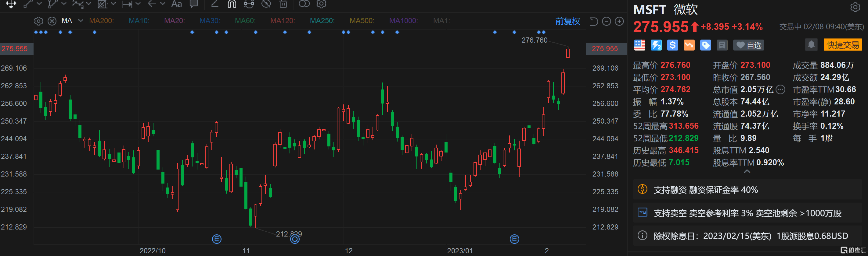Toggle hide drawings eye icon
The width and height of the screenshot is (868, 256).
click(266, 4)
